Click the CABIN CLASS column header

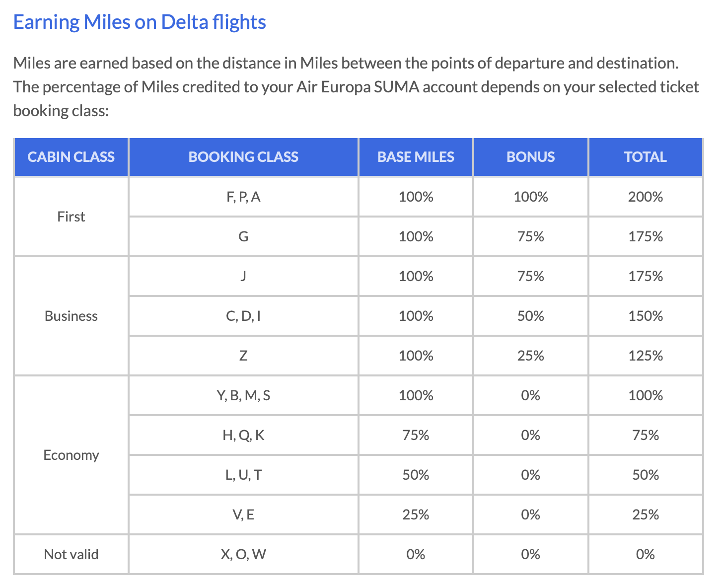tap(71, 157)
